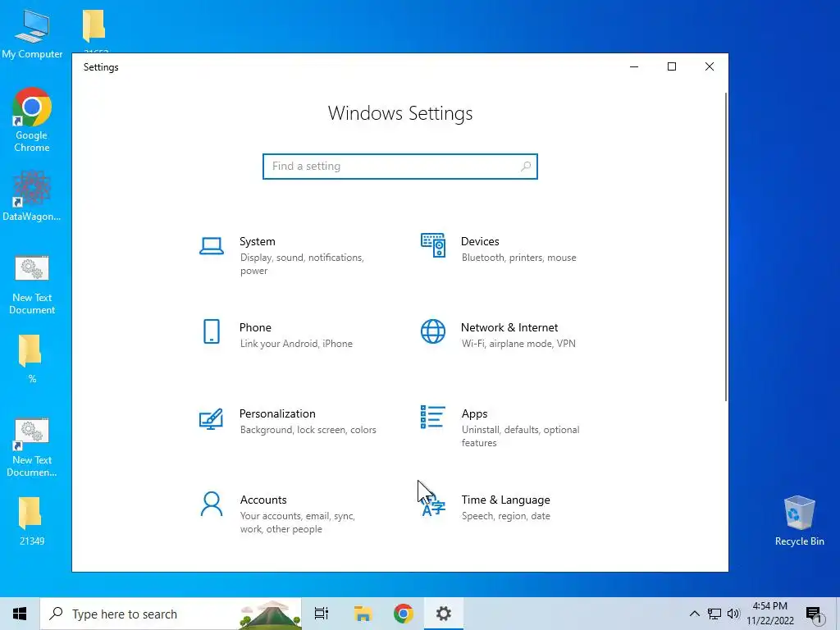The image size is (840, 630).
Task: Launch Chrome from the taskbar
Action: tap(404, 614)
